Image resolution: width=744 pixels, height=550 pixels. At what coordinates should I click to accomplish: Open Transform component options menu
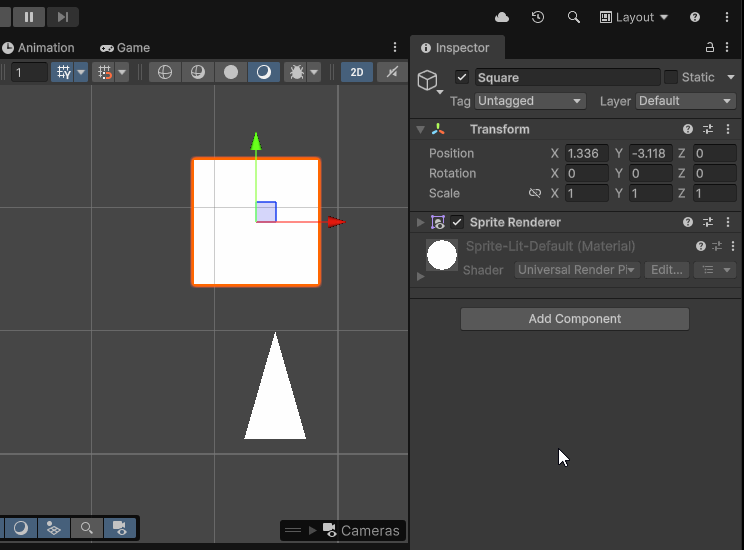pos(728,129)
